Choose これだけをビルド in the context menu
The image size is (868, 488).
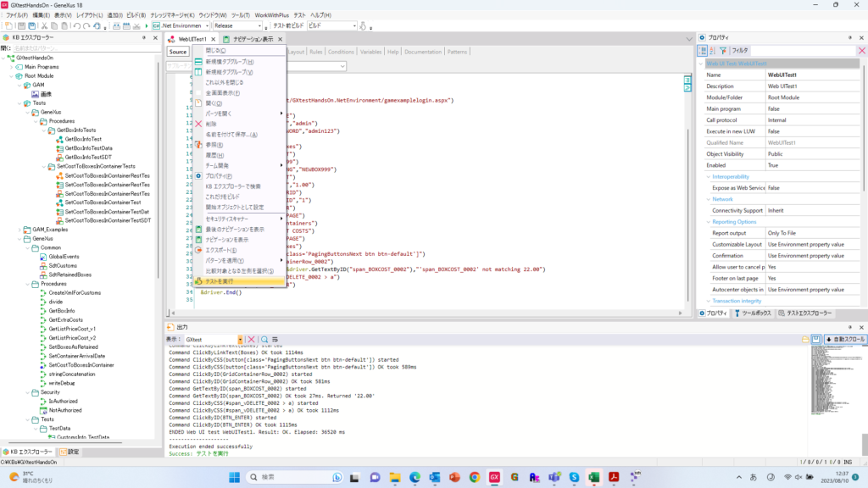pos(239,197)
